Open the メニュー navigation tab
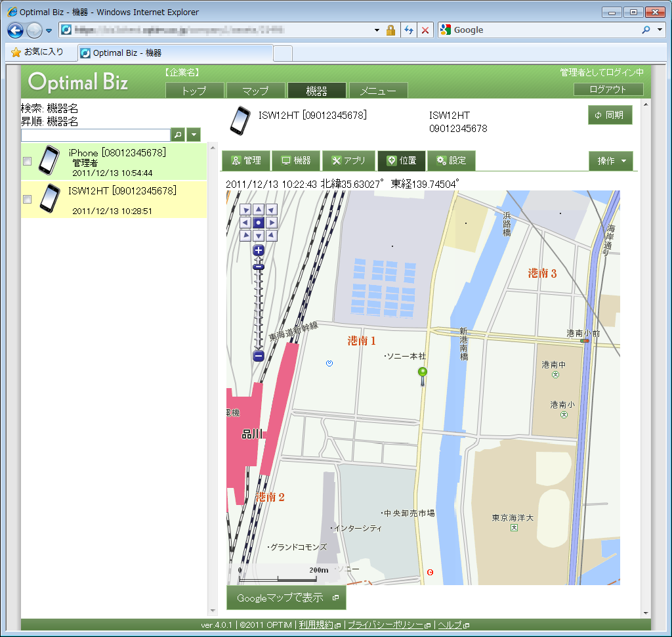 point(378,91)
